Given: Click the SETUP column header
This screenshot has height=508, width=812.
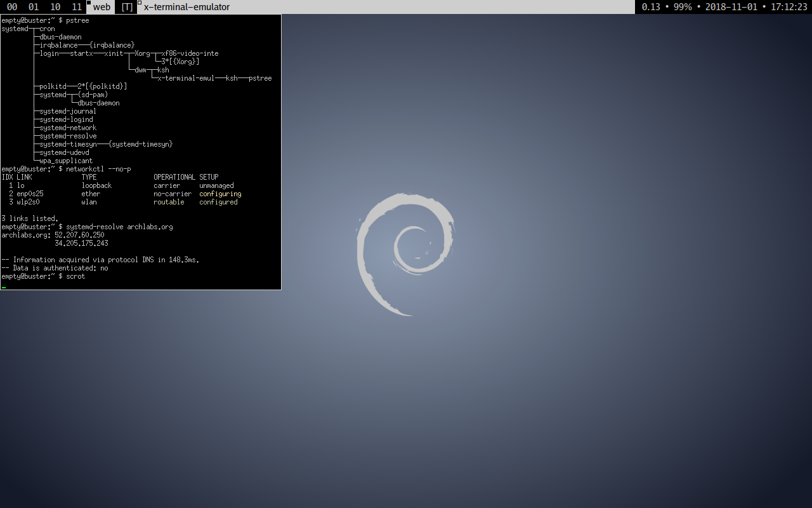Looking at the screenshot, I should 209,177.
